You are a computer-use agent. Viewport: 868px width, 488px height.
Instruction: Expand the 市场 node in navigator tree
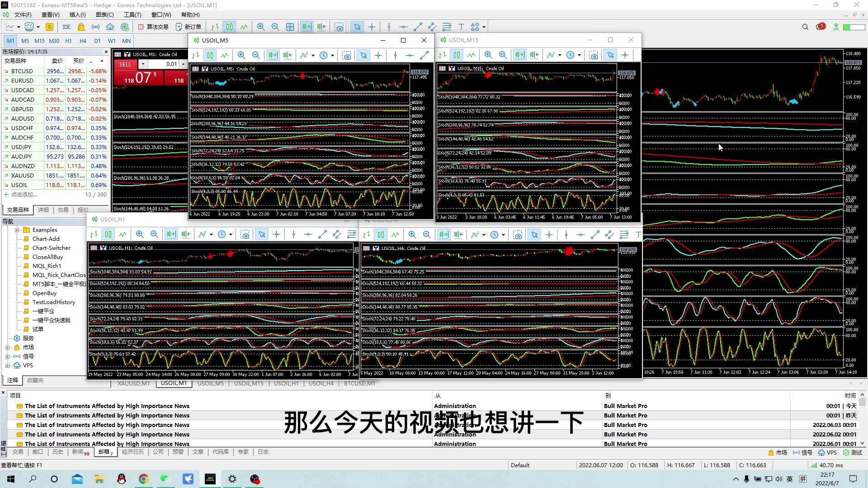tap(8, 347)
